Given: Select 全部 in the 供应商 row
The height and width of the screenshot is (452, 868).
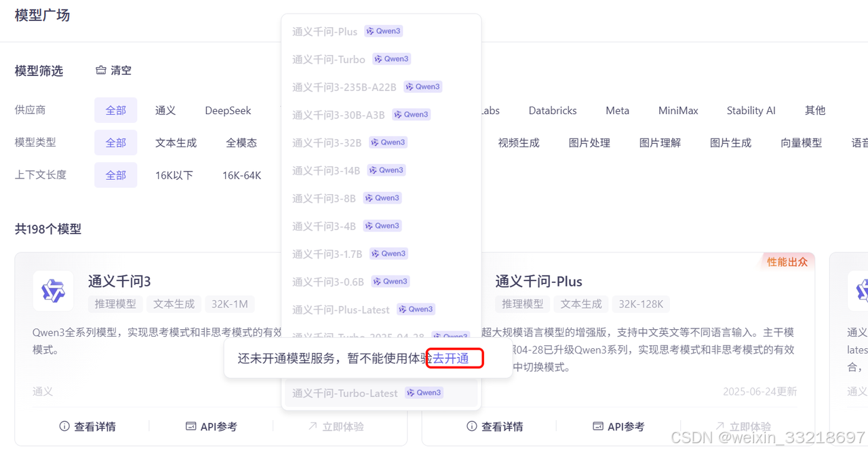Looking at the screenshot, I should (x=116, y=110).
